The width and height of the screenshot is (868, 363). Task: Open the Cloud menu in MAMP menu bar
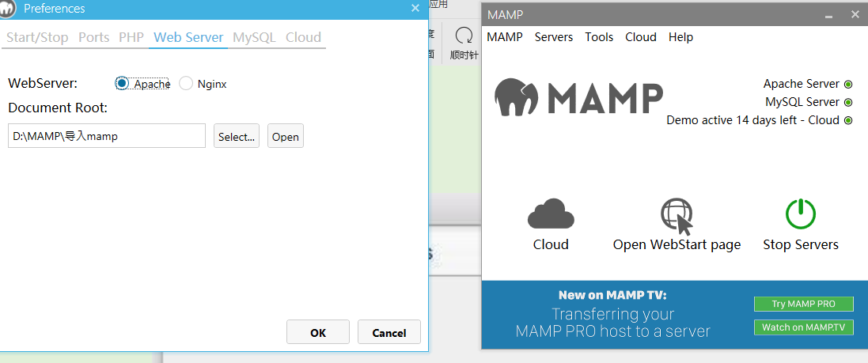640,37
